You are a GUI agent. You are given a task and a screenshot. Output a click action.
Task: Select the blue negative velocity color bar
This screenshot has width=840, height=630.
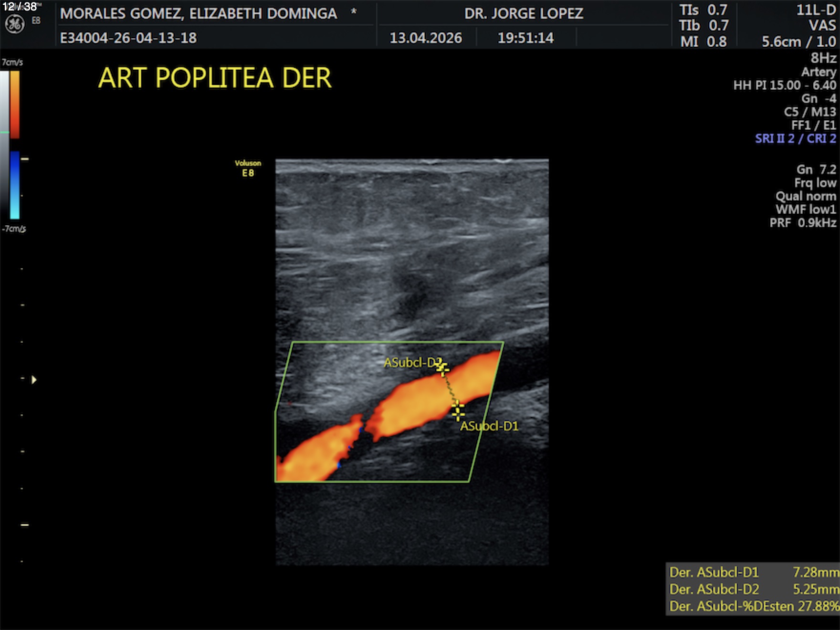[15, 185]
